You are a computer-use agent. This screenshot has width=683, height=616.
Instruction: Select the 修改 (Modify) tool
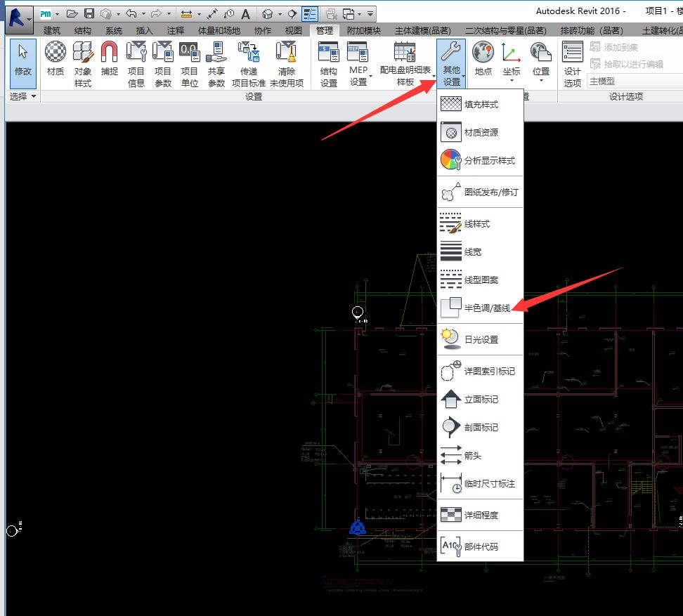coord(23,63)
